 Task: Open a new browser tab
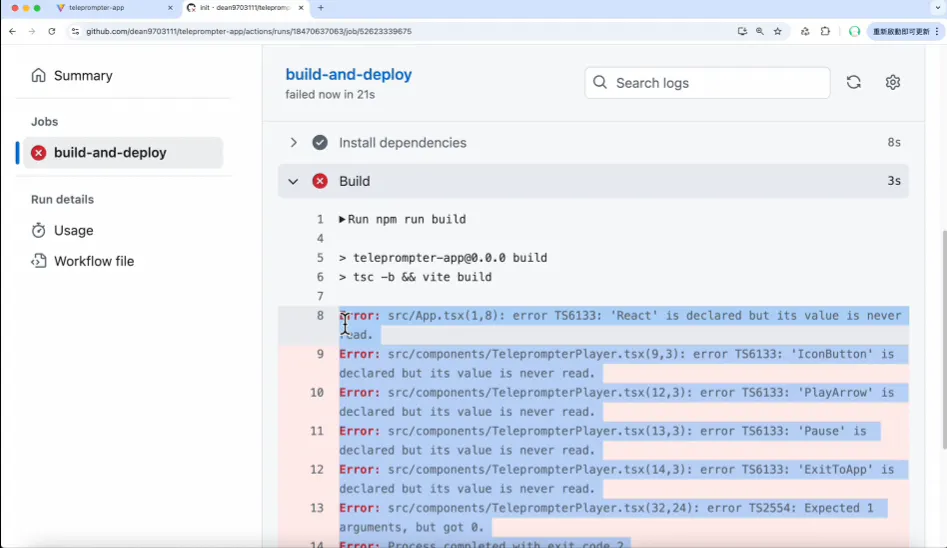[x=321, y=8]
